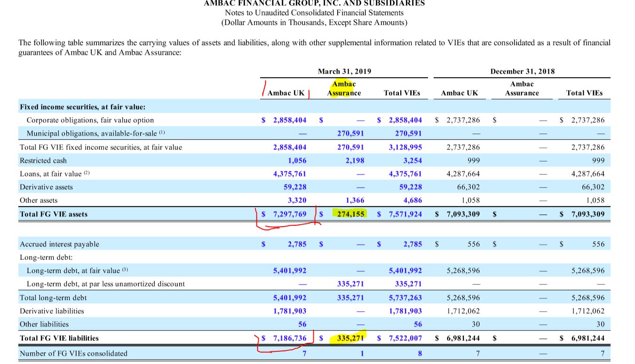
Task: Select row label "Municipal obligations, available-for-sale"
Action: tap(96, 134)
